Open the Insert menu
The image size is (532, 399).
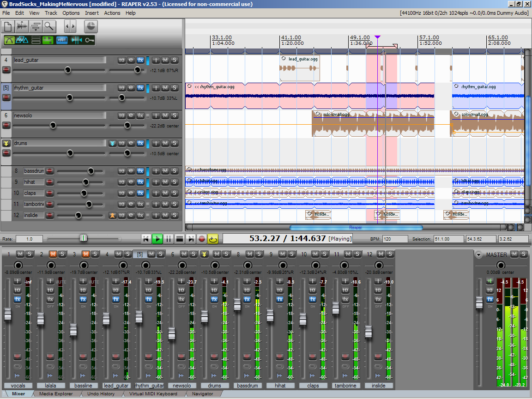point(91,13)
